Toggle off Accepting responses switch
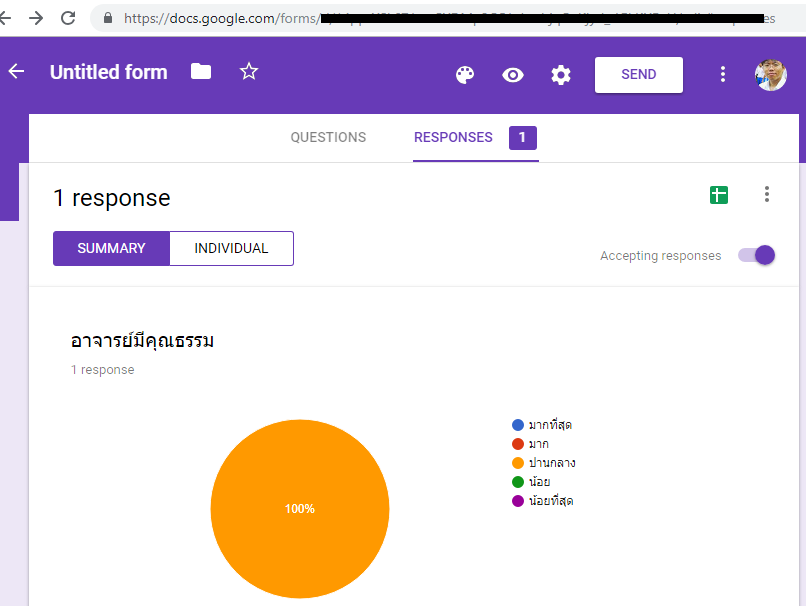806x606 pixels. (x=757, y=255)
